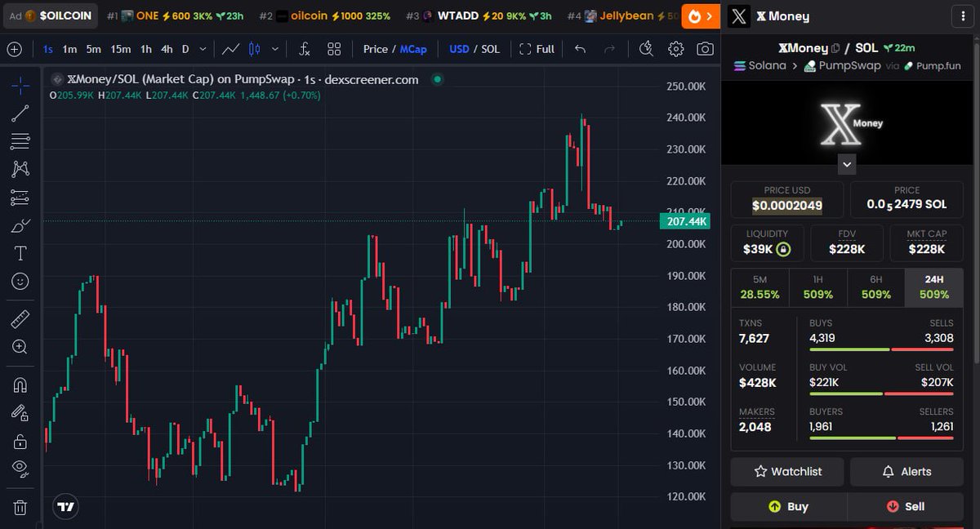Click the Buy button
The width and height of the screenshot is (980, 529).
(788, 507)
